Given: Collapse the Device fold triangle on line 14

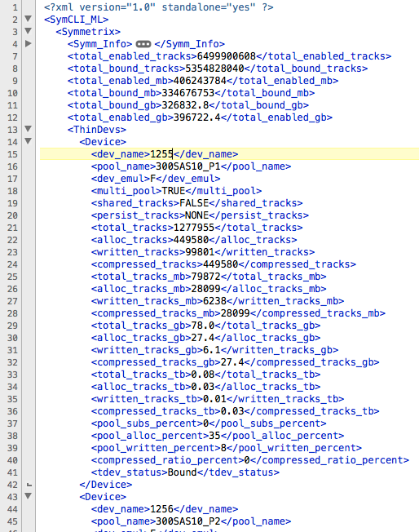Looking at the screenshot, I should 29,141.
